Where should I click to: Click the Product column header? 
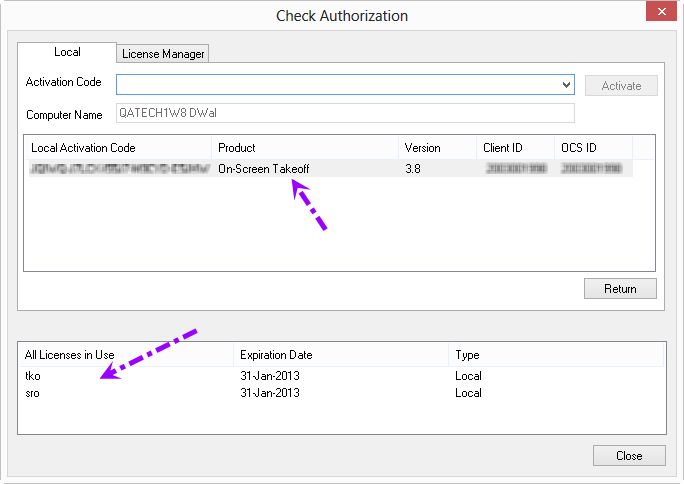pos(305,148)
